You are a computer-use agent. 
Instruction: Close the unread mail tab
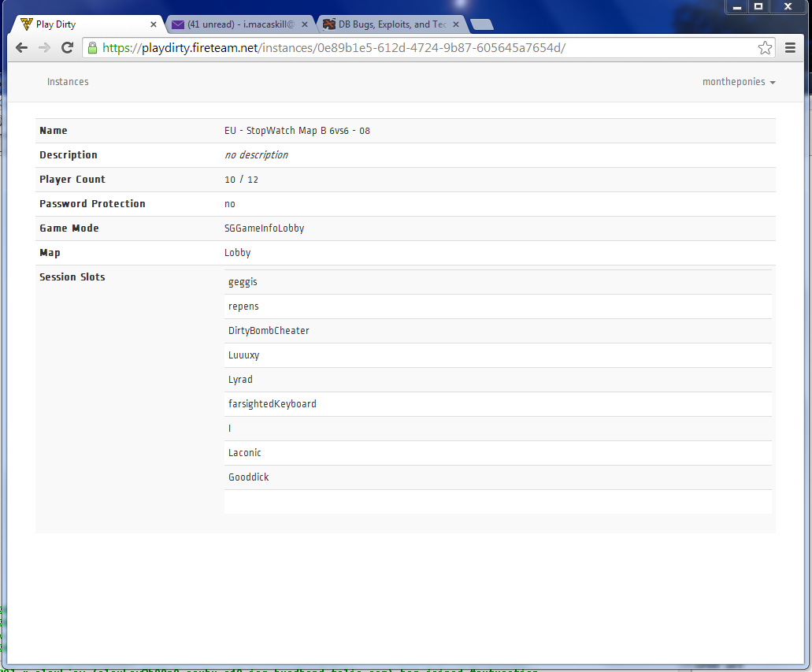click(305, 24)
